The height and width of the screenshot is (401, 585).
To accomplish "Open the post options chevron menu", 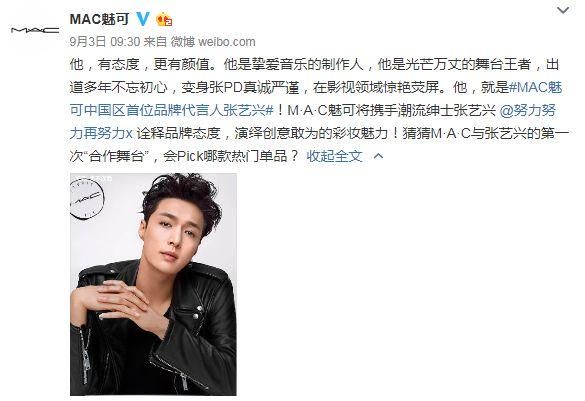I will [x=563, y=10].
